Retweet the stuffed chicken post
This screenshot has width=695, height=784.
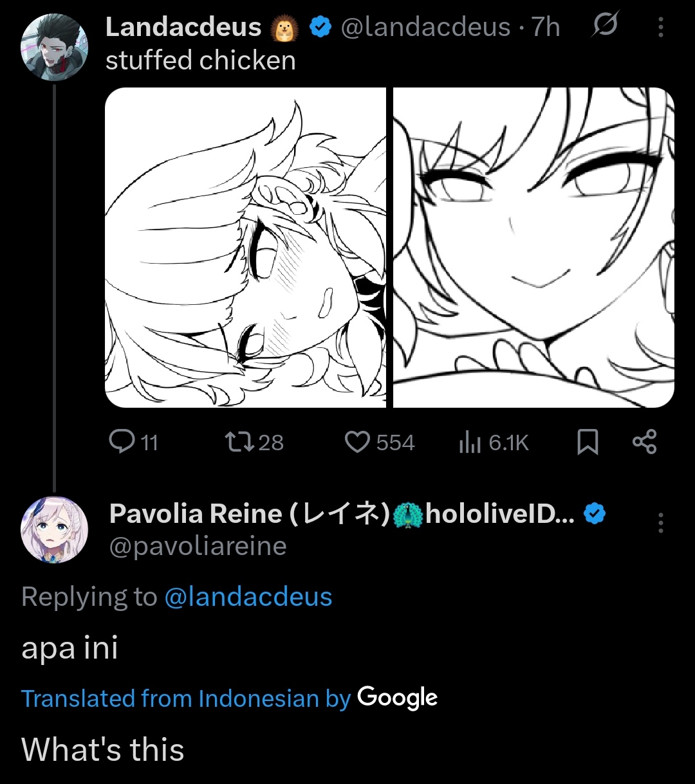[254, 442]
